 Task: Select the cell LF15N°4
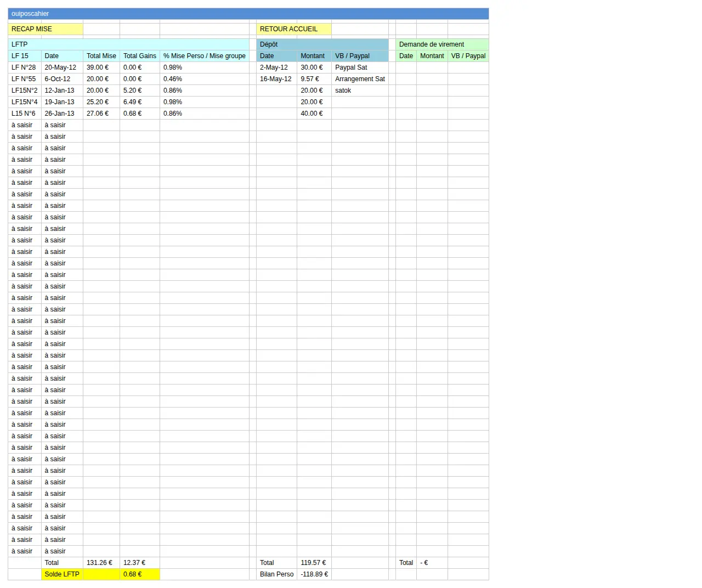point(25,102)
